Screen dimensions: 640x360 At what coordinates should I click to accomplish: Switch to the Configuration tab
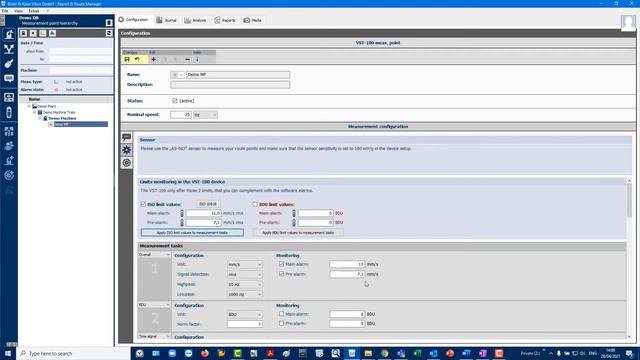click(133, 20)
